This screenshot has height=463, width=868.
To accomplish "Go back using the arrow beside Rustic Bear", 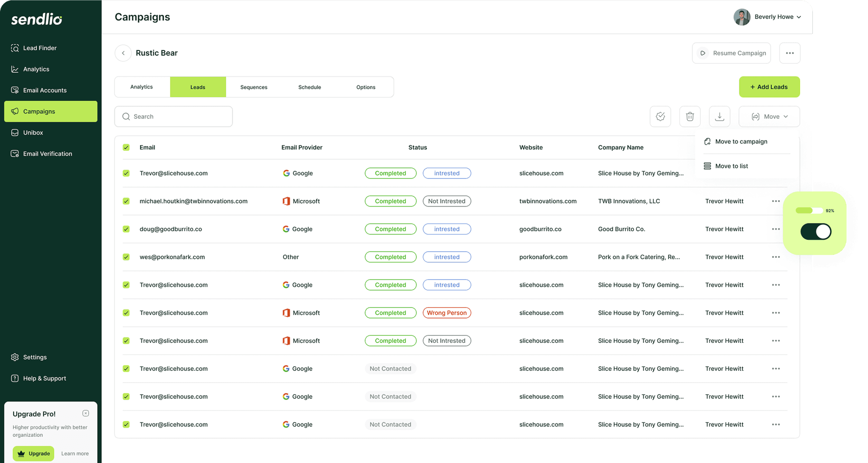I will [x=123, y=53].
